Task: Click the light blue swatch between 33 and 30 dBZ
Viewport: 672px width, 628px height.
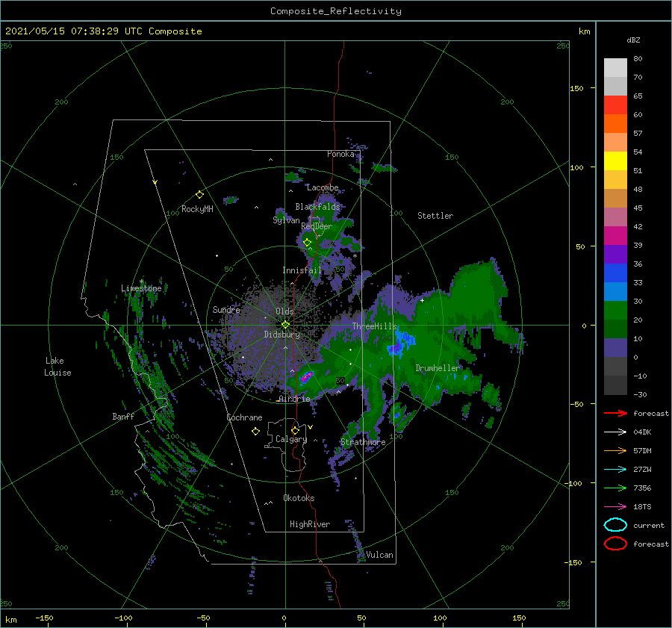Action: [x=615, y=292]
